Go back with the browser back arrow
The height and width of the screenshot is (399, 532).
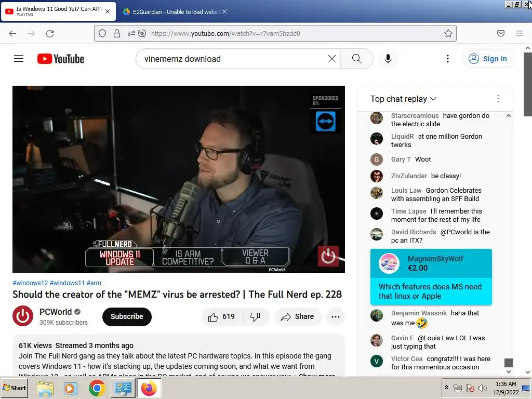point(12,33)
